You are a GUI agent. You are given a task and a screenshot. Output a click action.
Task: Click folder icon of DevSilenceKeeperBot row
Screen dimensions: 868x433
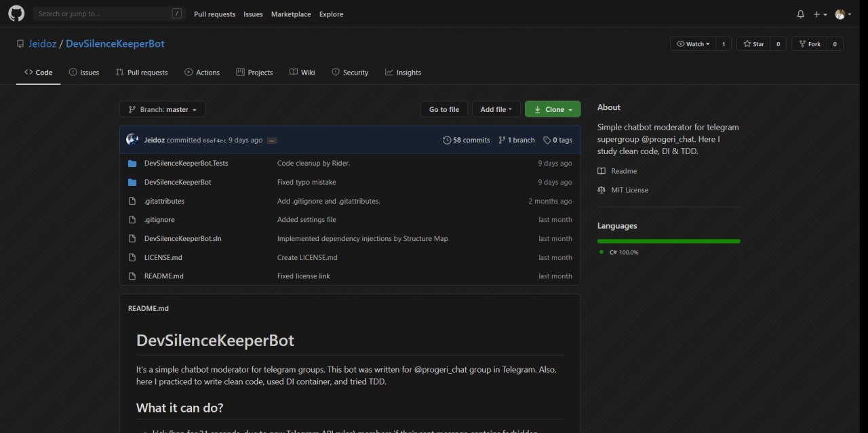click(x=132, y=182)
